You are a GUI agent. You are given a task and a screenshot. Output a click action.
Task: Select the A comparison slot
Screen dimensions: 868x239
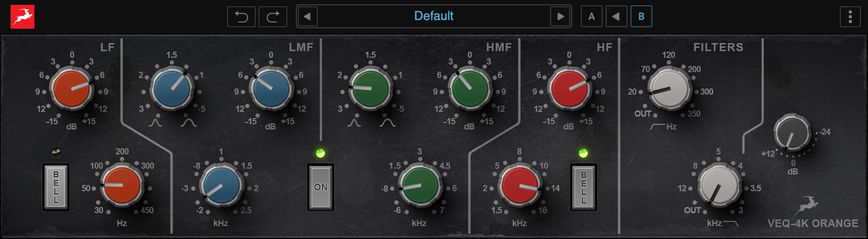591,17
